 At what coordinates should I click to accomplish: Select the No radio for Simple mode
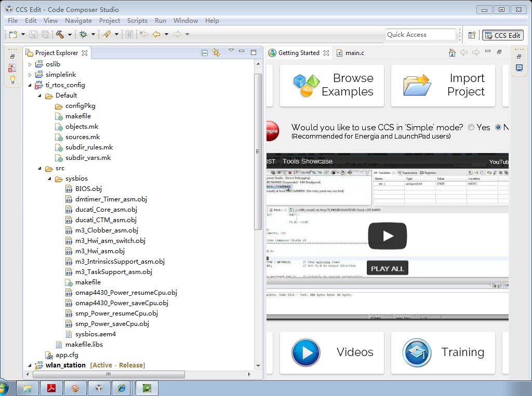point(498,128)
